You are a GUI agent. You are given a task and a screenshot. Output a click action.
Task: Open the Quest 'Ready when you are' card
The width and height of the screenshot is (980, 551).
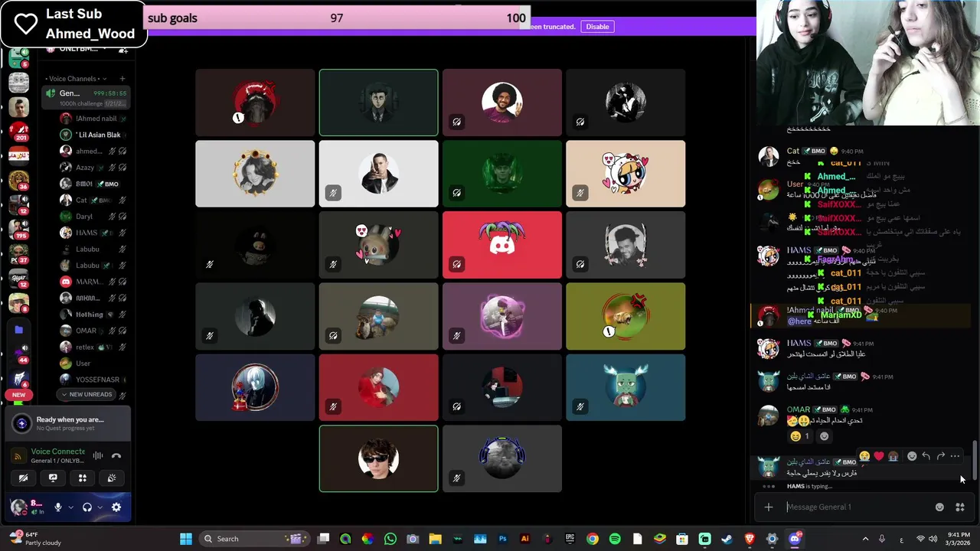[x=68, y=423]
